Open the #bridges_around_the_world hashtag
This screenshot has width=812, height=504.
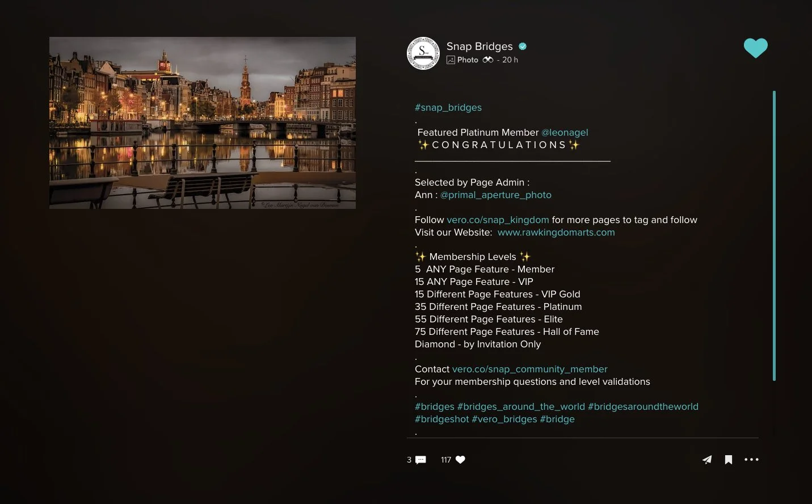(521, 406)
